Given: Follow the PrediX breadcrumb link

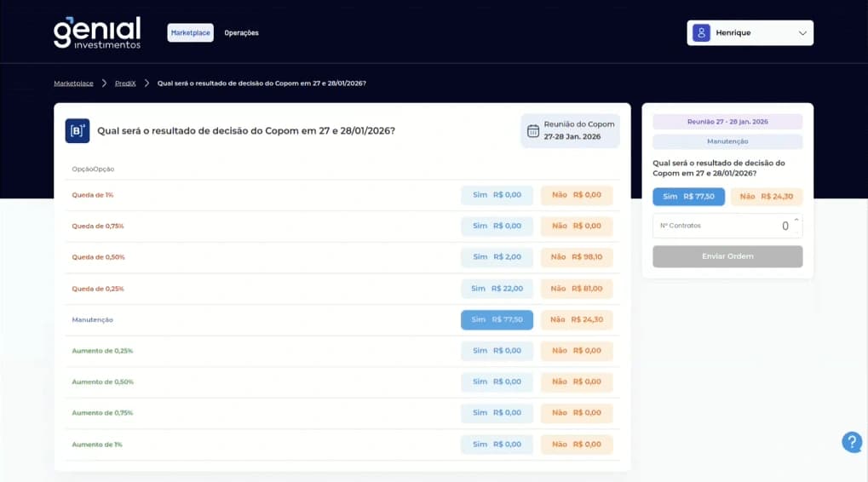Looking at the screenshot, I should pos(125,83).
